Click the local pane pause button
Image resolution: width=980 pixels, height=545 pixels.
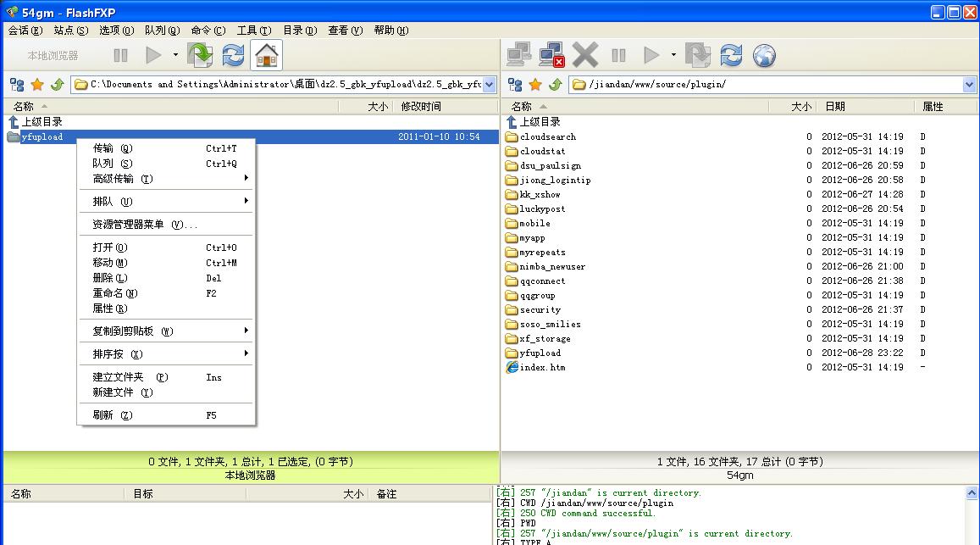120,56
